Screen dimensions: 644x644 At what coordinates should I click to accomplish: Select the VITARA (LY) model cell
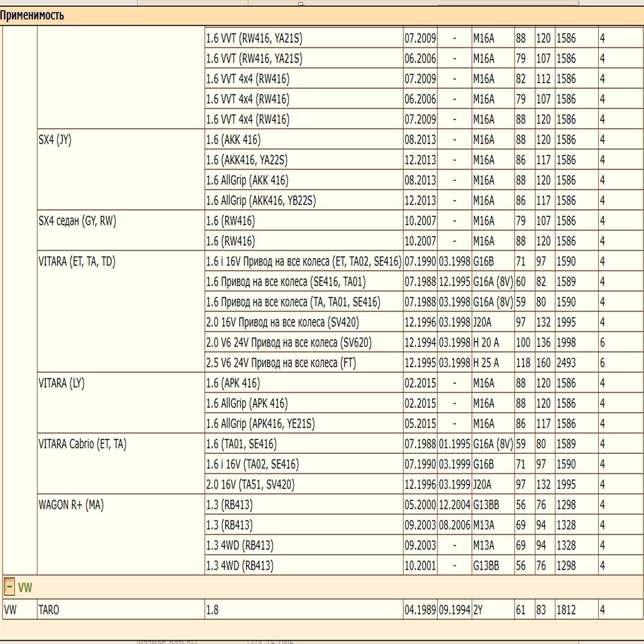(62, 383)
